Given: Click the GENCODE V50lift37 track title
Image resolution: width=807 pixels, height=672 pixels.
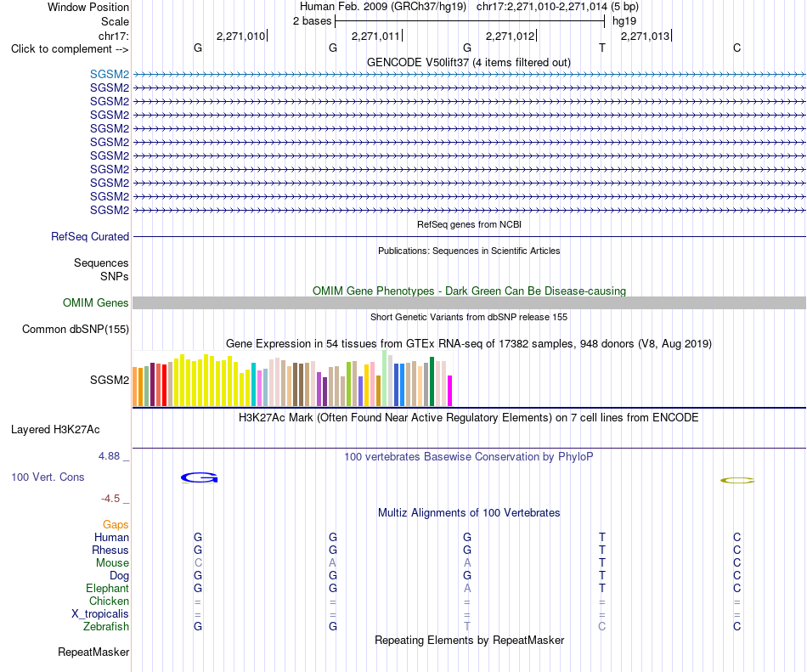Looking at the screenshot, I should [469, 63].
